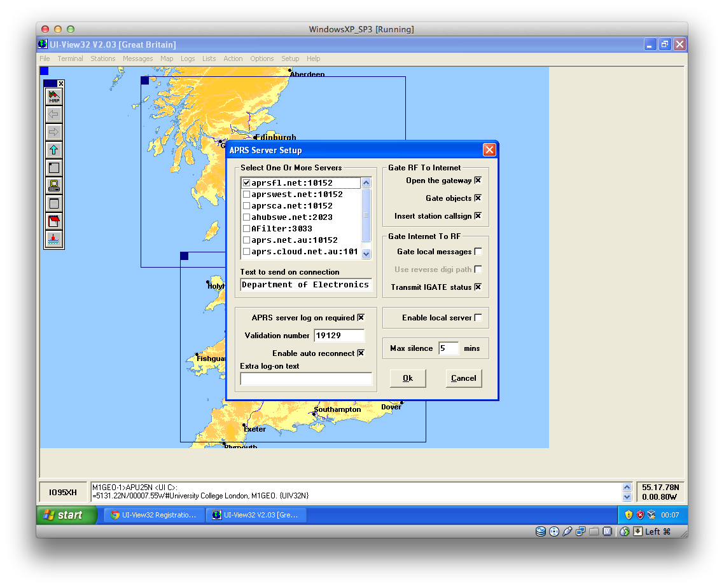
Task: Open the Terminal menu
Action: pos(70,58)
